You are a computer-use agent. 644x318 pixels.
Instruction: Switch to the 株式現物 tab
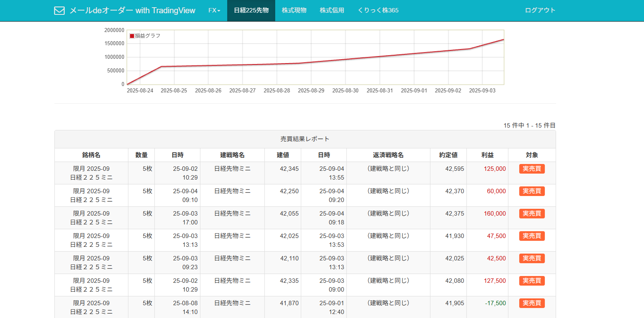294,10
